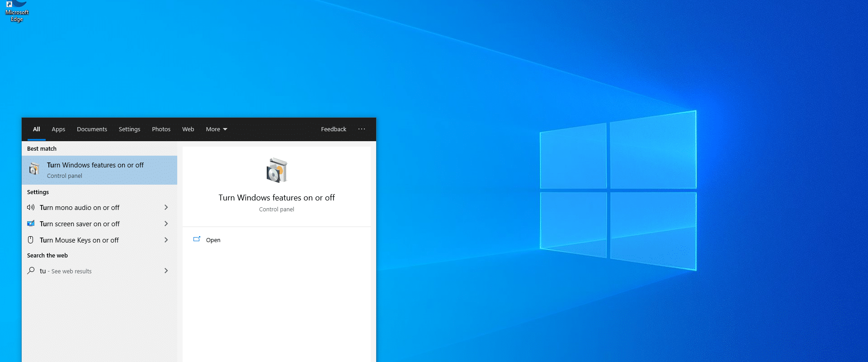Select Turn Windows features on or off result
The width and height of the screenshot is (868, 362).
[x=99, y=170]
